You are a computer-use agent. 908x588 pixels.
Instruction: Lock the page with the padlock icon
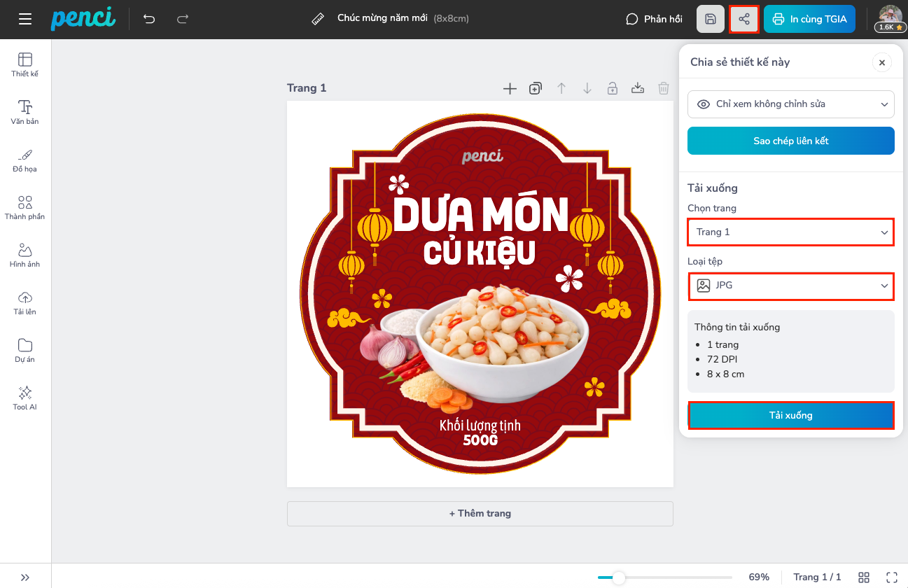pyautogui.click(x=612, y=88)
